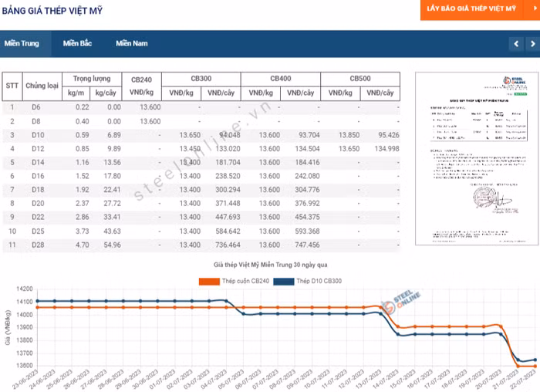The height and width of the screenshot is (392, 540).
Task: Click the kg/cây sub-header
Action: coord(106,93)
